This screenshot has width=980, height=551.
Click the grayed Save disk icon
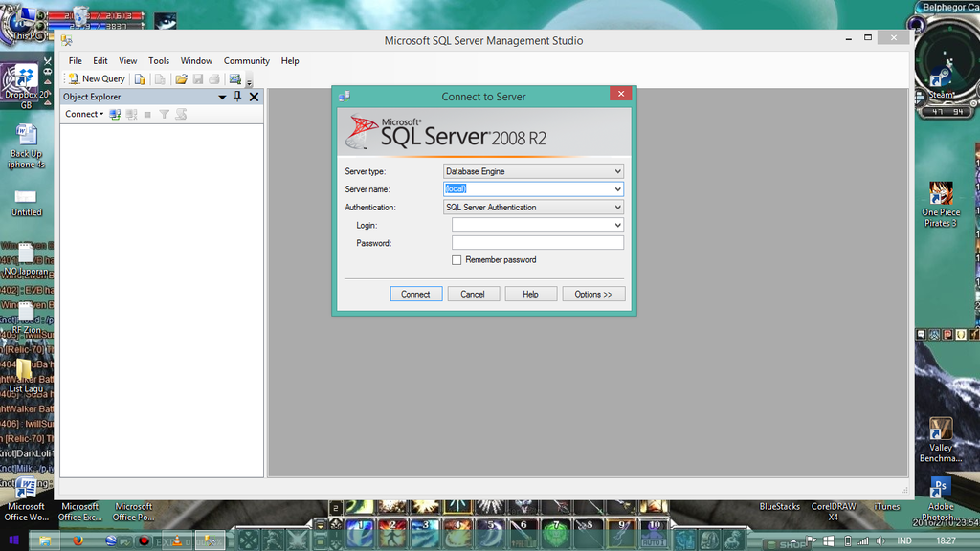click(198, 79)
